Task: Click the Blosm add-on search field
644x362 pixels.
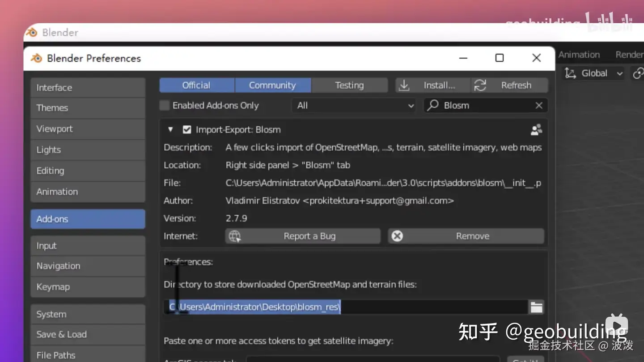Action: (x=485, y=106)
